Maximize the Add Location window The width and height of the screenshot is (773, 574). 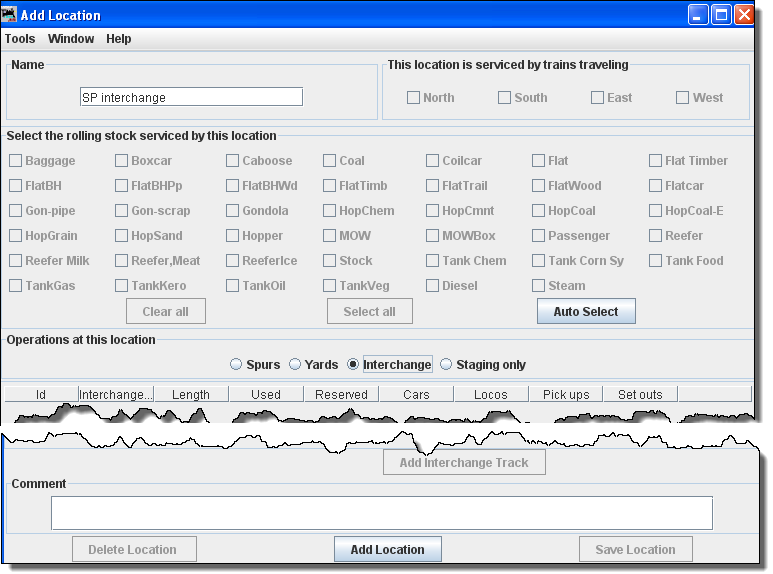pos(721,15)
